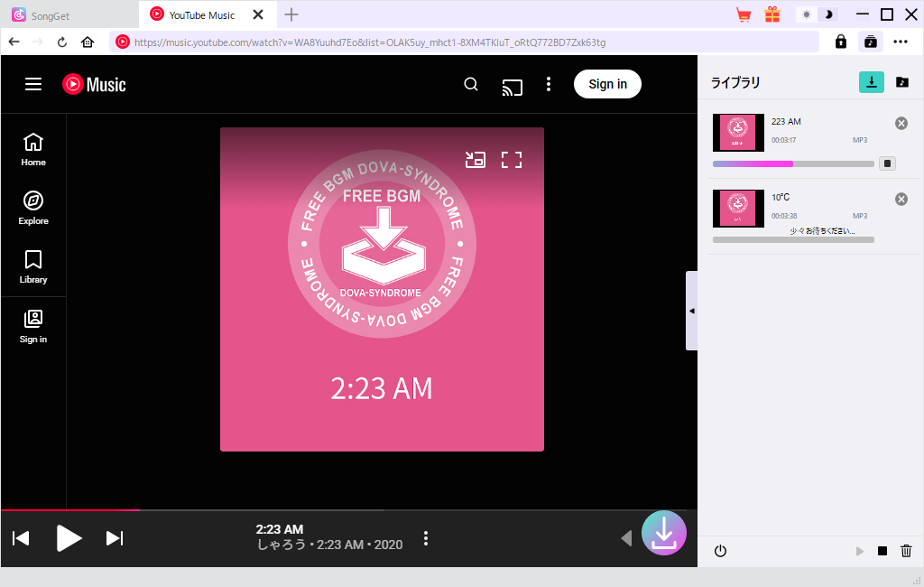Click the floating gradient download button
The height and width of the screenshot is (587, 924).
(663, 533)
